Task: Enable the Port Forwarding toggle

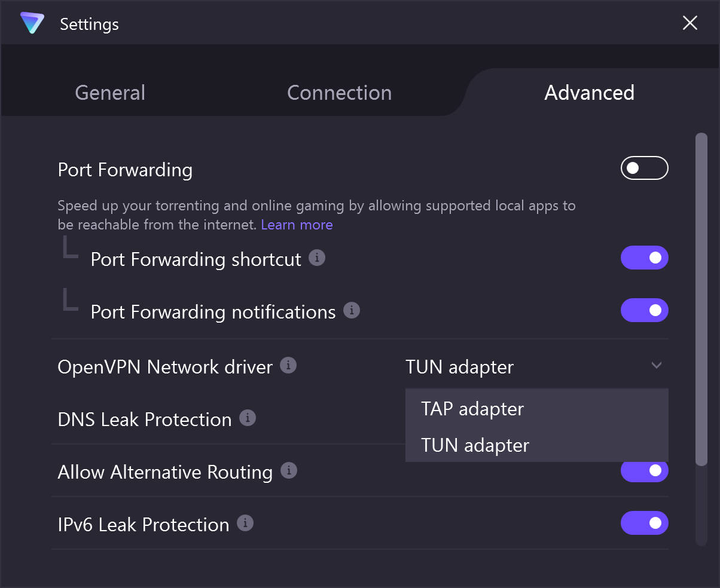Action: (x=644, y=168)
